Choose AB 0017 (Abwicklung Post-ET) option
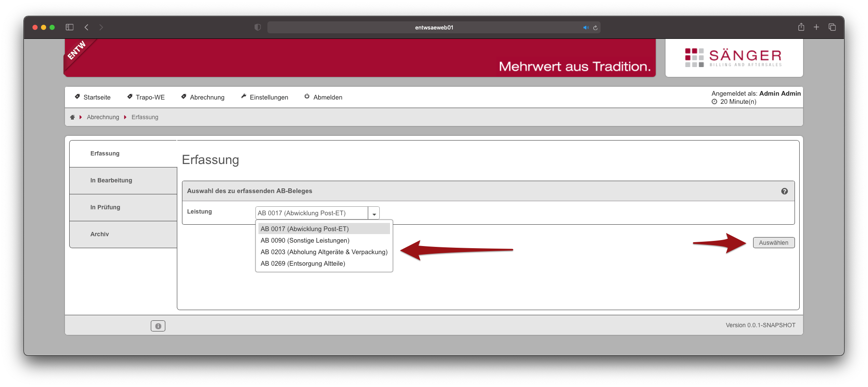The width and height of the screenshot is (868, 387). click(324, 229)
